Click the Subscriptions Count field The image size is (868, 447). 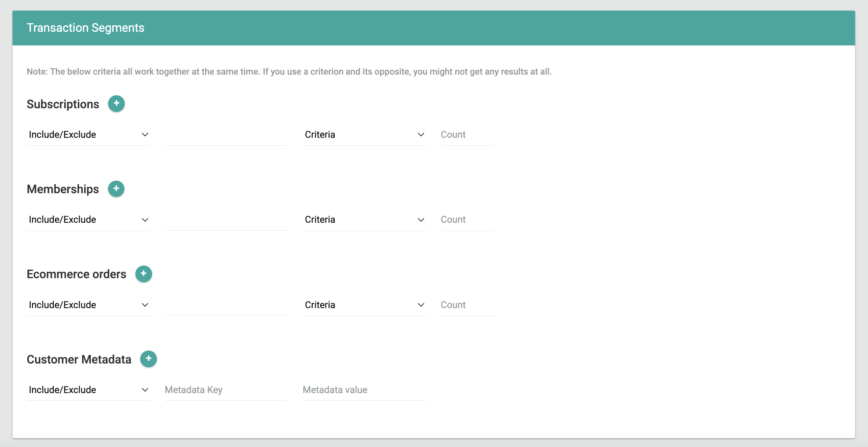pyautogui.click(x=467, y=135)
